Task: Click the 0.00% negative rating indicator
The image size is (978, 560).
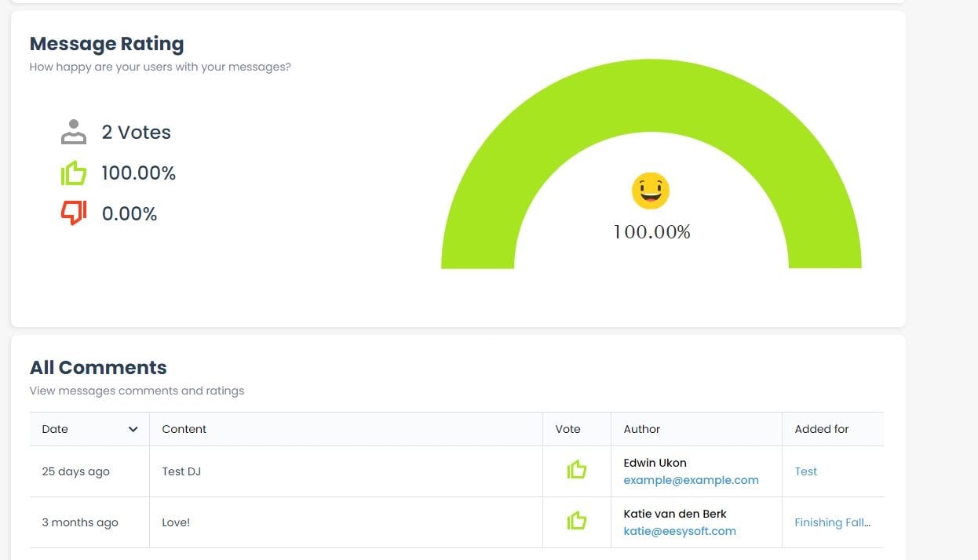Action: tap(129, 213)
